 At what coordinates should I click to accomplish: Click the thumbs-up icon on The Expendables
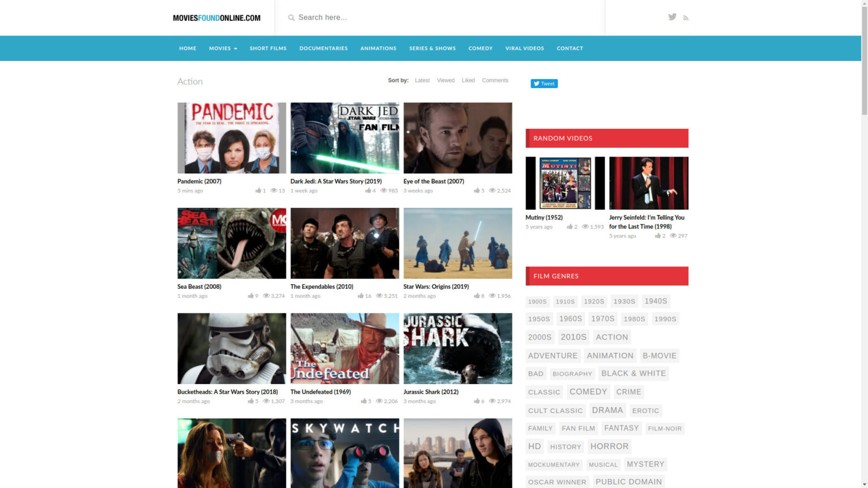click(x=362, y=295)
